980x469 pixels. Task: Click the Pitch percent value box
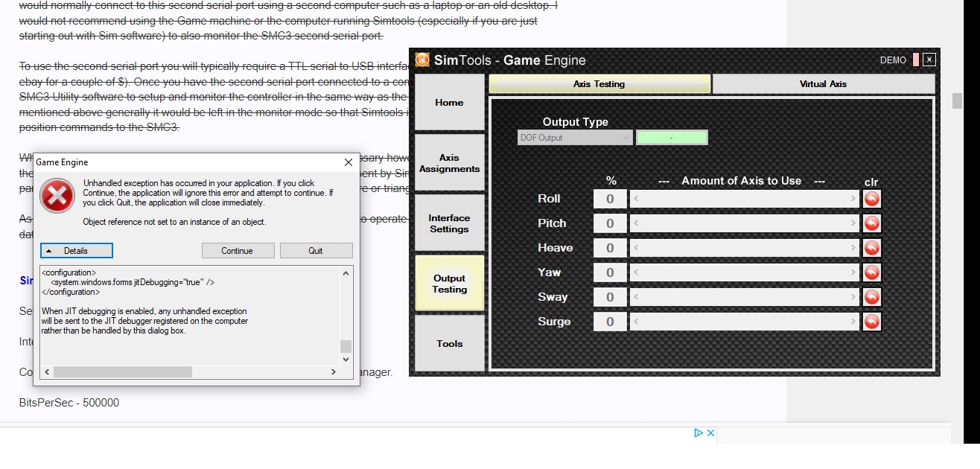coord(610,223)
